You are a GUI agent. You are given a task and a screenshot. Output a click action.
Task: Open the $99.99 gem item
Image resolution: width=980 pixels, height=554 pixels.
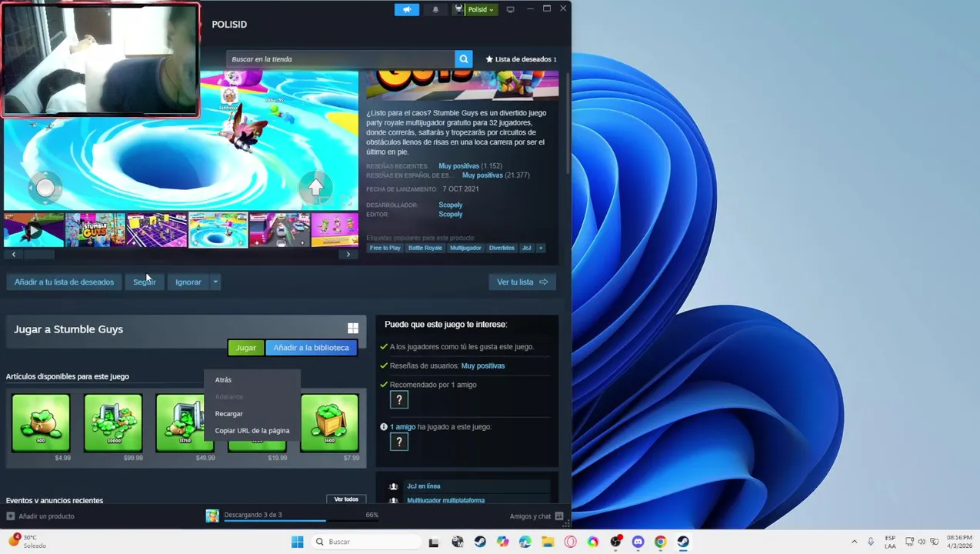point(113,423)
